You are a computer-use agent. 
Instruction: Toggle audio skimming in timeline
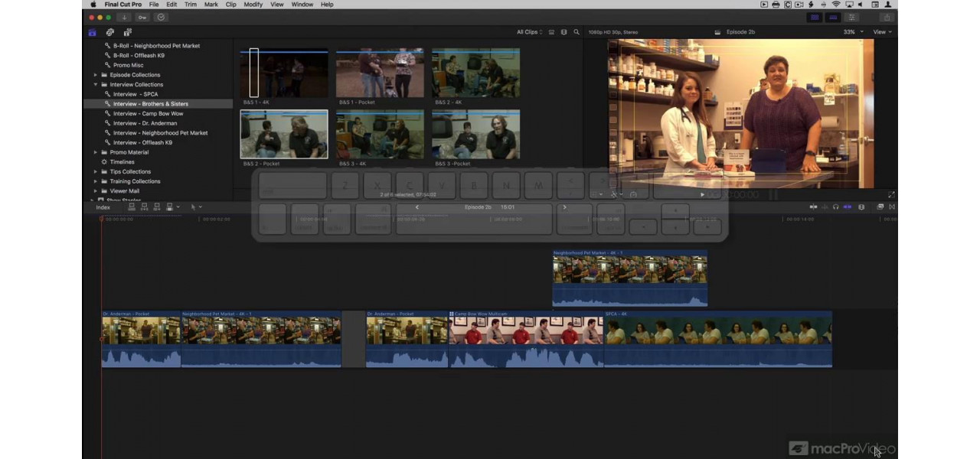(x=825, y=207)
